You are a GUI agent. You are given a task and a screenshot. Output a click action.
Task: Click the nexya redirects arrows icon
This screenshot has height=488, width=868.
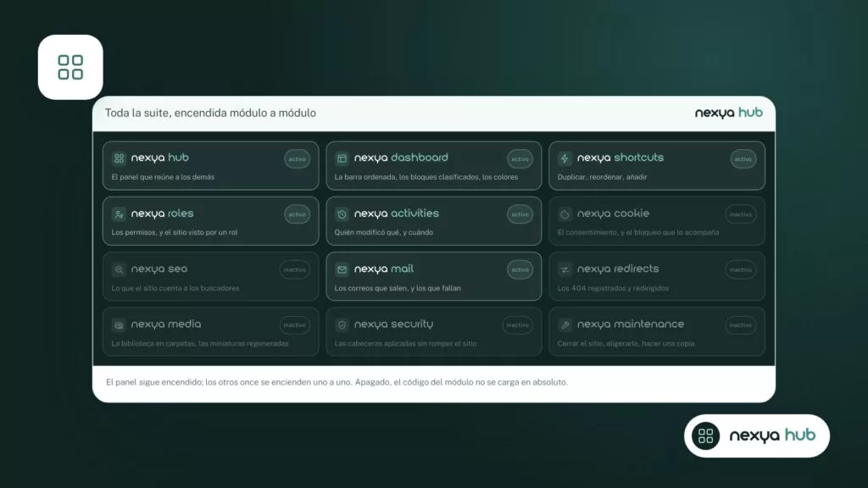click(x=565, y=269)
